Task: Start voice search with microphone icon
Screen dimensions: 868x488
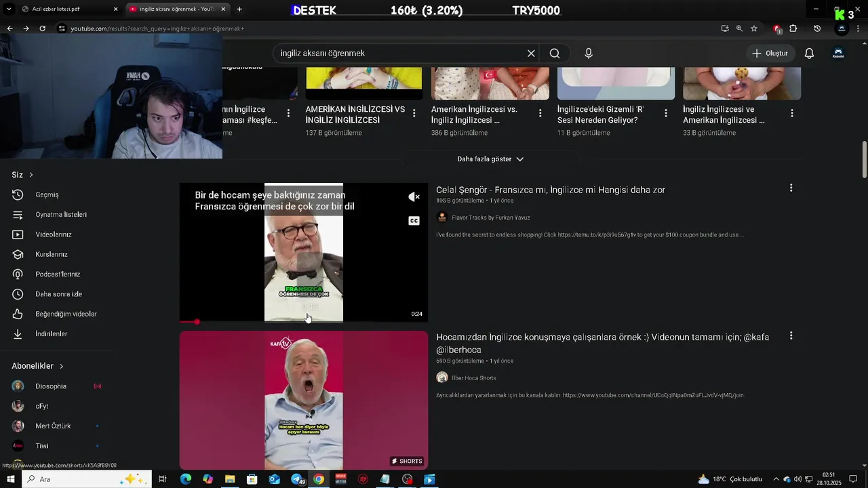Action: 589,54
